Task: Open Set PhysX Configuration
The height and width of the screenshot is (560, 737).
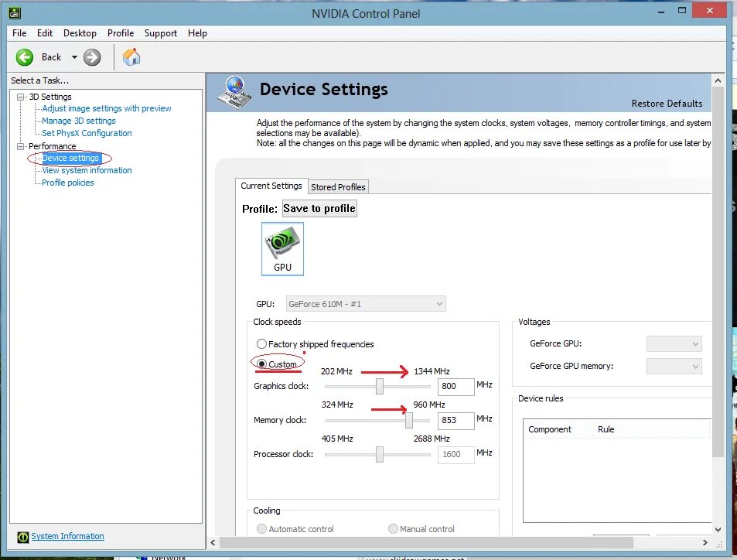Action: 87,133
